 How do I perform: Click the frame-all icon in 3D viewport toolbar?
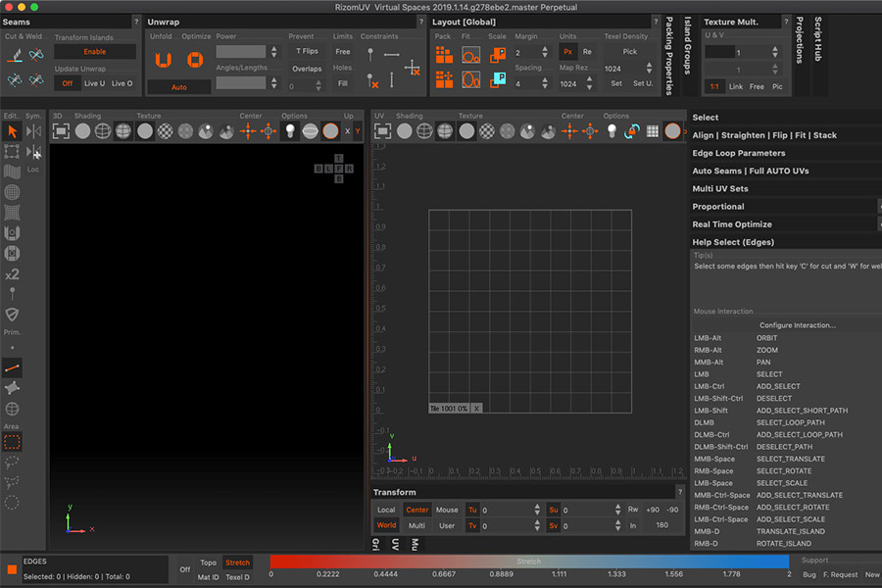click(x=61, y=131)
